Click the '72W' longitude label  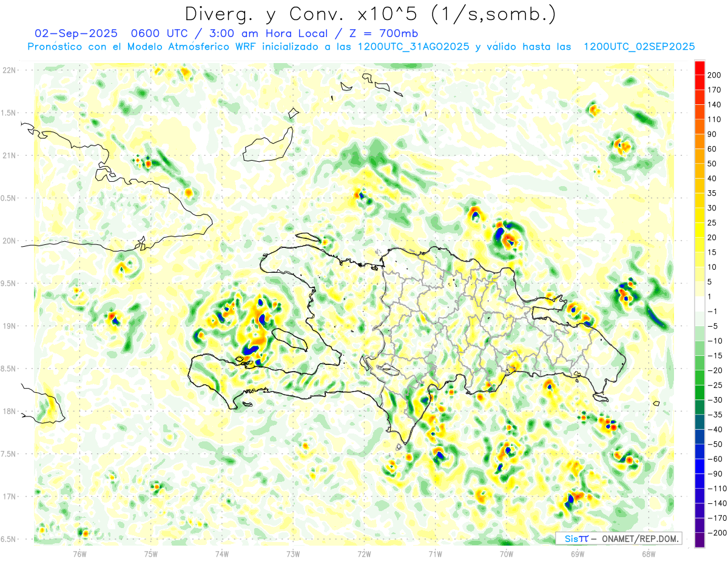pyautogui.click(x=364, y=554)
